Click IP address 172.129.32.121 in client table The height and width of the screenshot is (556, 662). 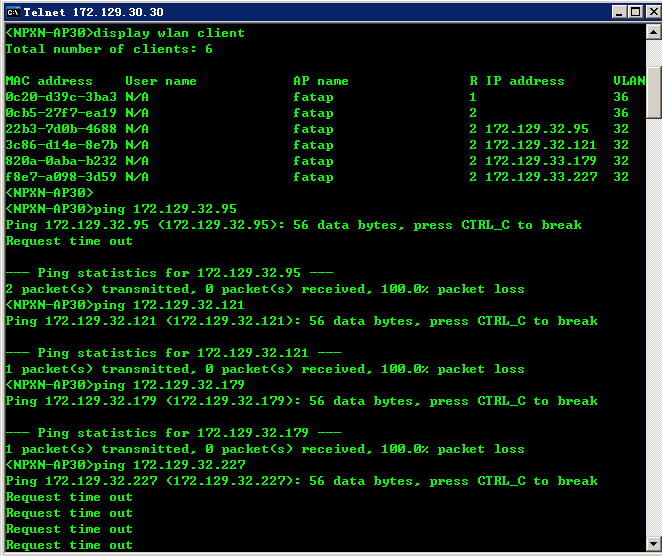[541, 145]
